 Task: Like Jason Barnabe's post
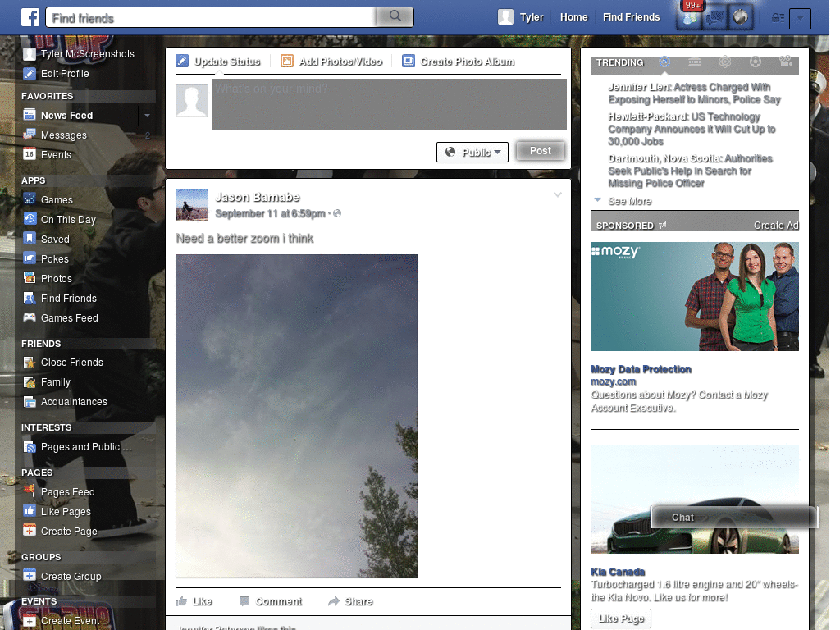click(x=194, y=601)
